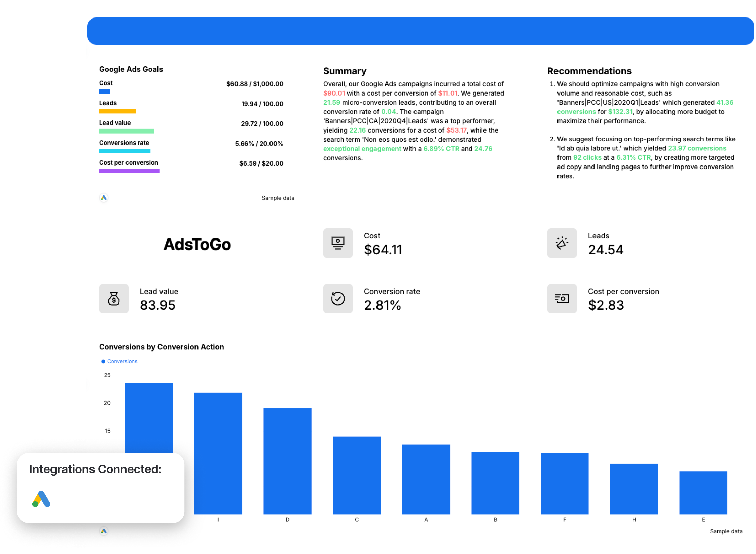Expand the Google Ads Goals section
This screenshot has height=554, width=756.
tap(131, 69)
